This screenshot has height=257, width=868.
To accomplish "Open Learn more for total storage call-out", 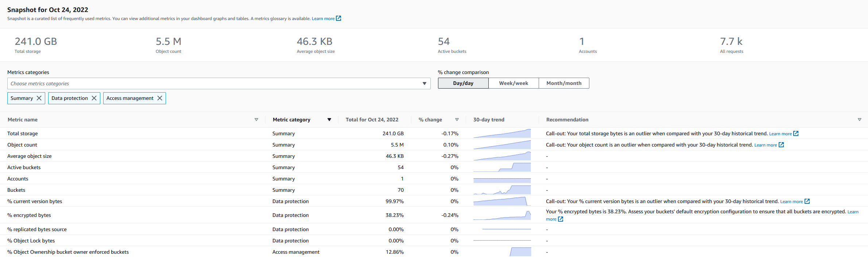I will coord(780,134).
